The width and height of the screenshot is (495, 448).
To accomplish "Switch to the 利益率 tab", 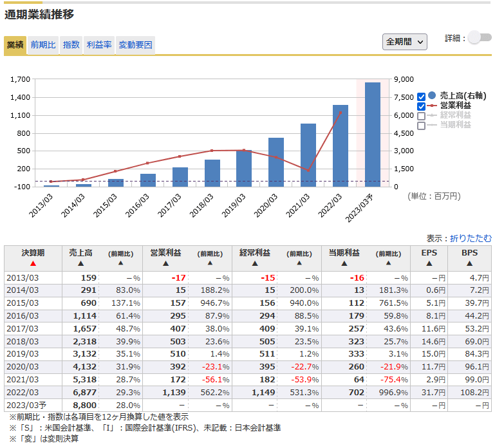I will tap(99, 45).
